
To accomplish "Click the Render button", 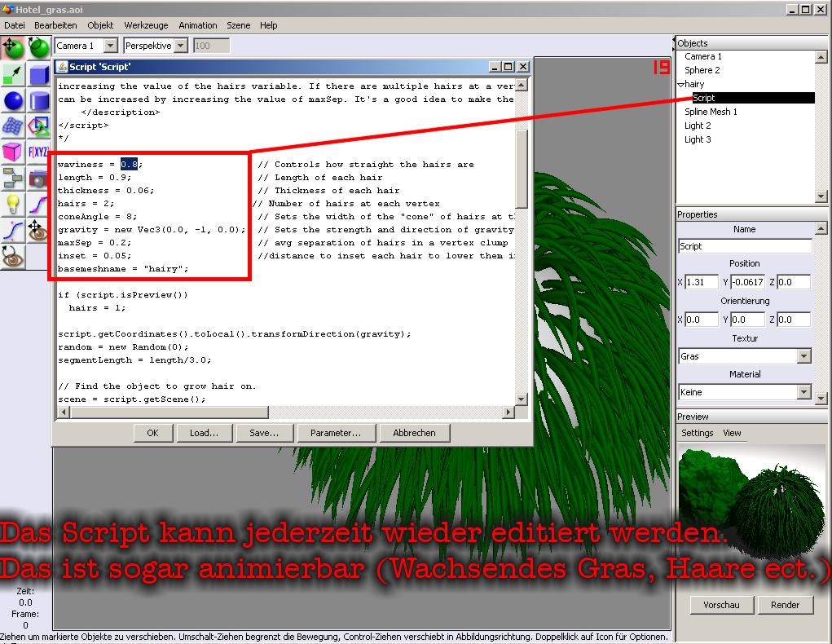I will [x=785, y=605].
